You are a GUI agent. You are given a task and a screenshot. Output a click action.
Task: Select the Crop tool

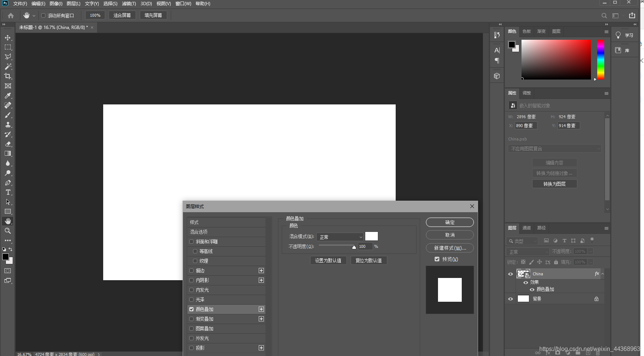pyautogui.click(x=8, y=76)
